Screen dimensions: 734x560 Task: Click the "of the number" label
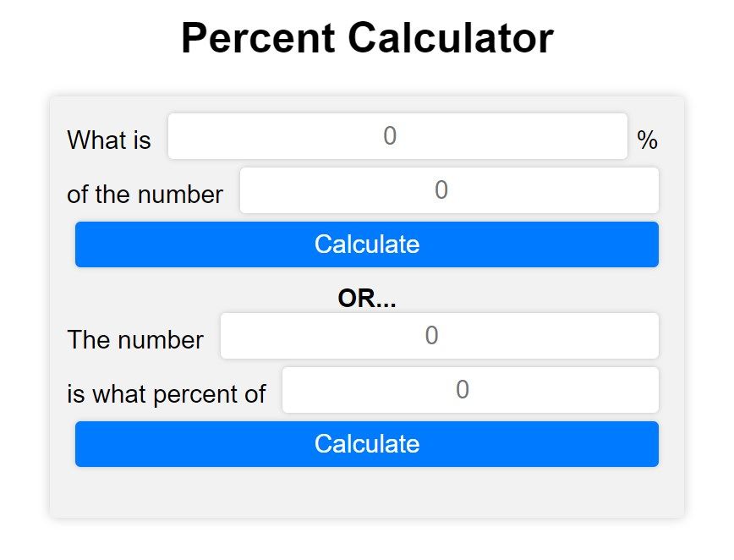(x=145, y=194)
